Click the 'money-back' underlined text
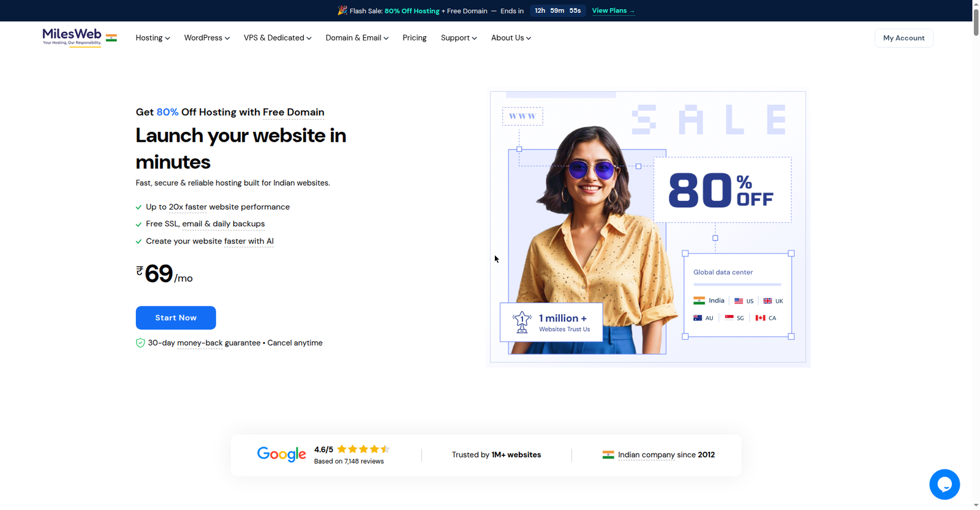980x510 pixels. click(x=200, y=343)
